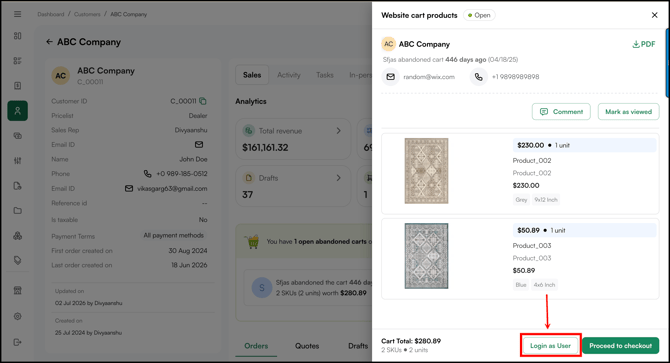Click Proceed to checkout button
This screenshot has height=363, width=670.
pyautogui.click(x=620, y=345)
